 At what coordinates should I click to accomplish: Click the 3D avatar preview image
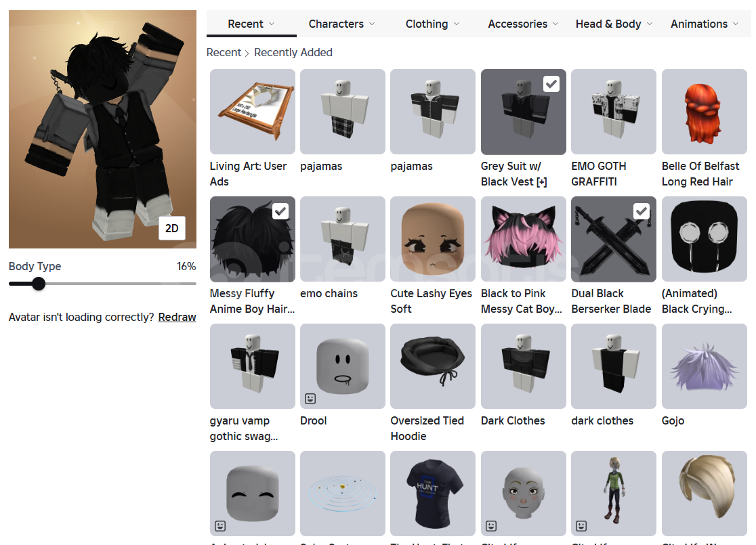102,129
